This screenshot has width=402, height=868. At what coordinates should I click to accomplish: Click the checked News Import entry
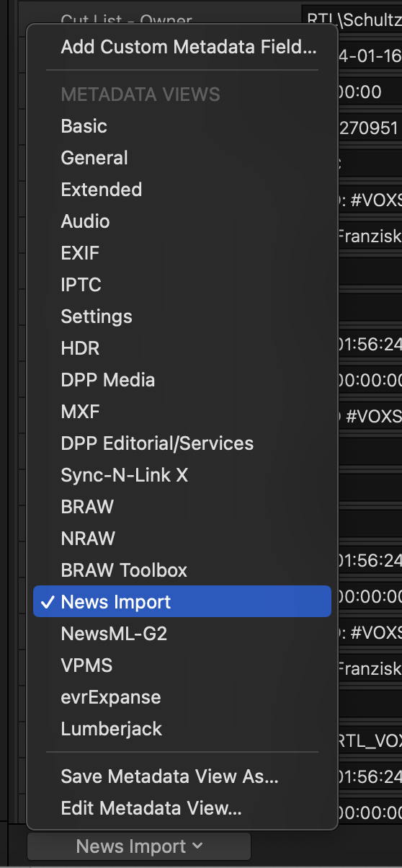pyautogui.click(x=182, y=602)
